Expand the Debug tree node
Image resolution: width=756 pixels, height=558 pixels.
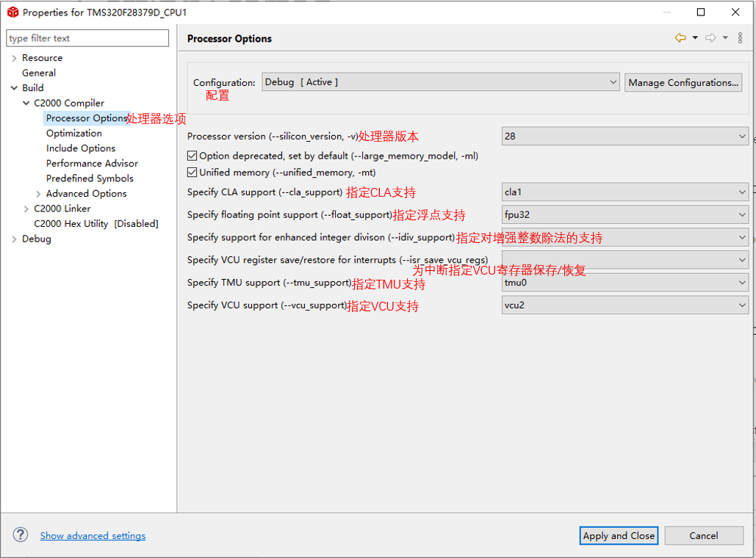tap(14, 239)
